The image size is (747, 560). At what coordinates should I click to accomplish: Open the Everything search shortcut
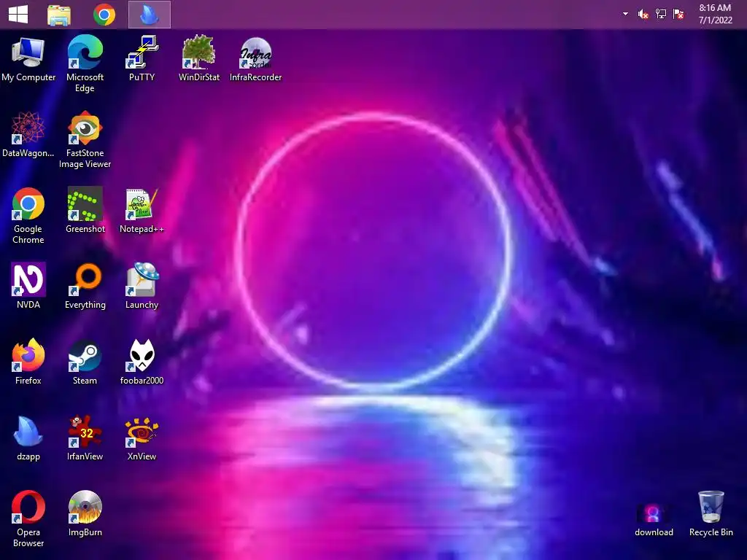point(85,286)
